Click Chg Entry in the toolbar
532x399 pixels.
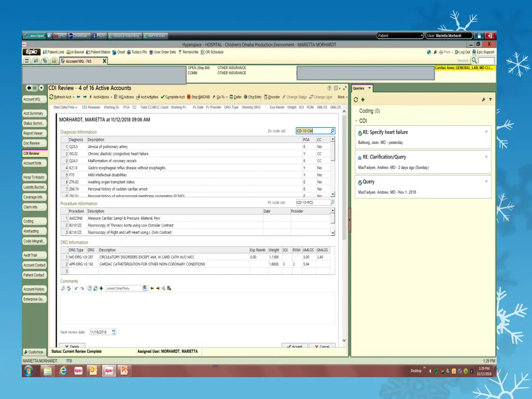pos(252,97)
